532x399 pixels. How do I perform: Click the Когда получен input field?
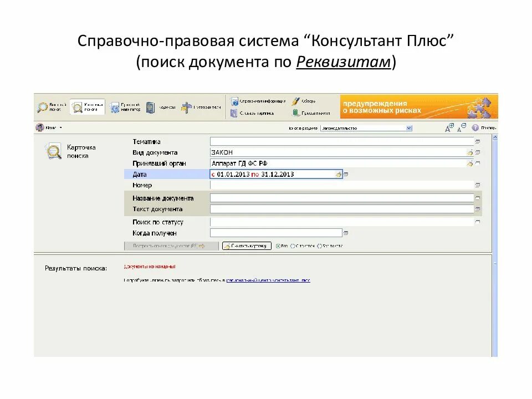[276, 233]
